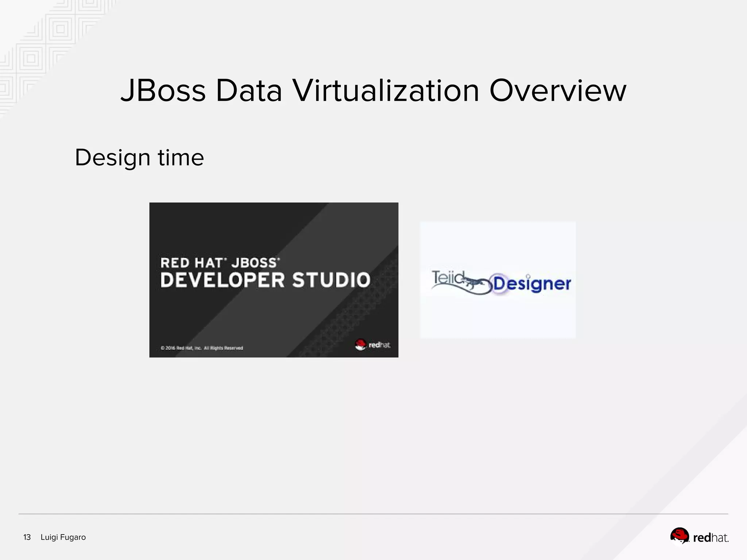747x560 pixels.
Task: Click the '© 2016 Red Hat, Inc.' copyright text
Action: [x=202, y=348]
